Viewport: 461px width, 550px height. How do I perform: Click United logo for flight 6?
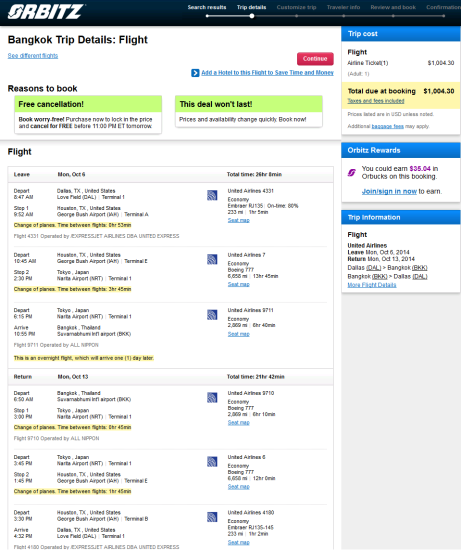point(212,462)
